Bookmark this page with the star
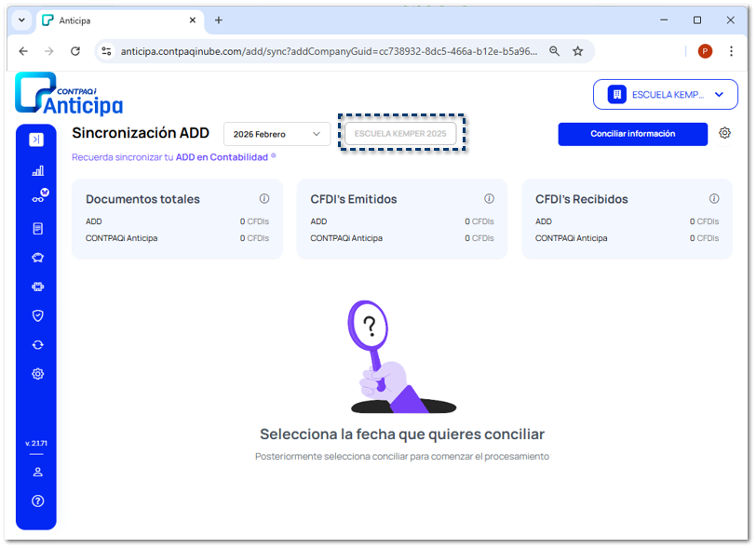This screenshot has width=756, height=548. click(x=577, y=51)
